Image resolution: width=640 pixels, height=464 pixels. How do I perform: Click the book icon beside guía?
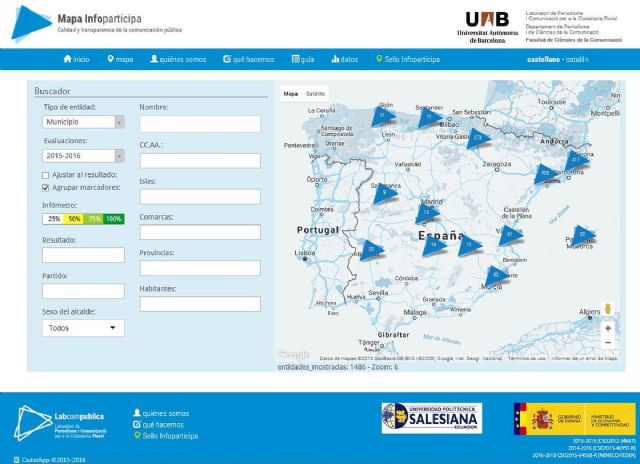[x=296, y=59]
